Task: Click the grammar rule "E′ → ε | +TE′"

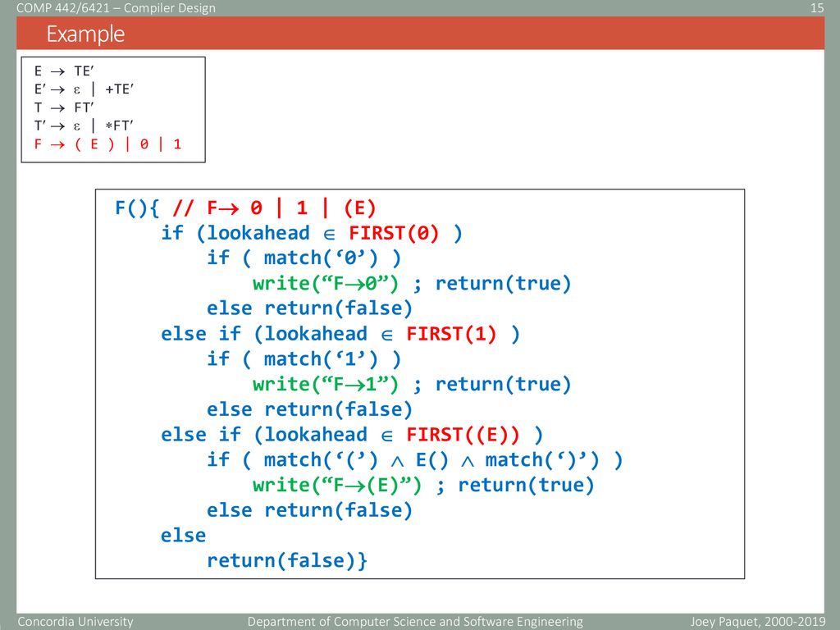Action: tap(84, 89)
